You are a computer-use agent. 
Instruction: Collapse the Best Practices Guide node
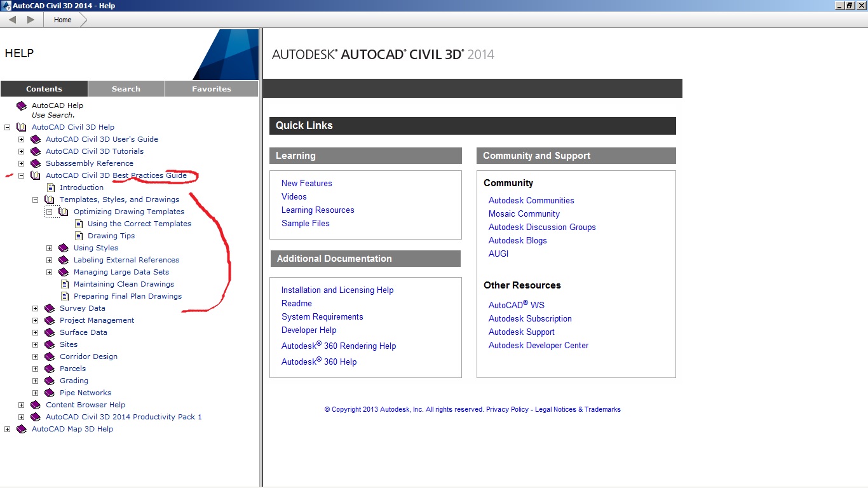[22, 175]
